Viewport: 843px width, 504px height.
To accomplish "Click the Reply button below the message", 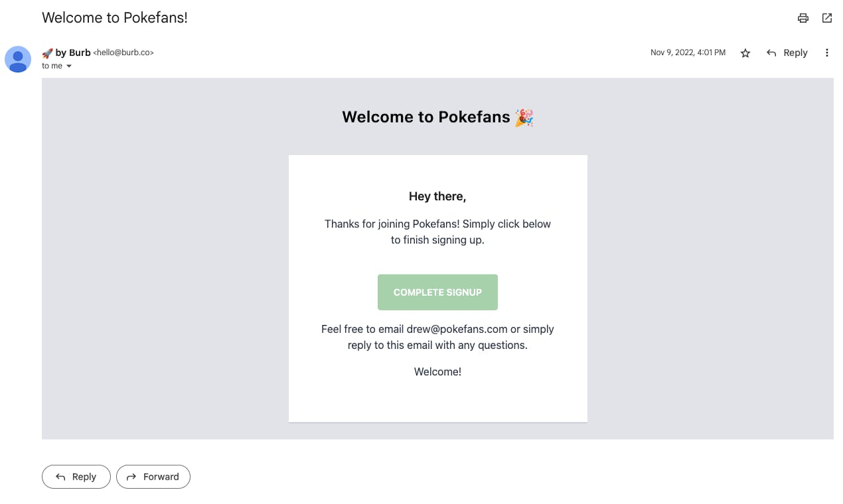I will click(x=76, y=477).
